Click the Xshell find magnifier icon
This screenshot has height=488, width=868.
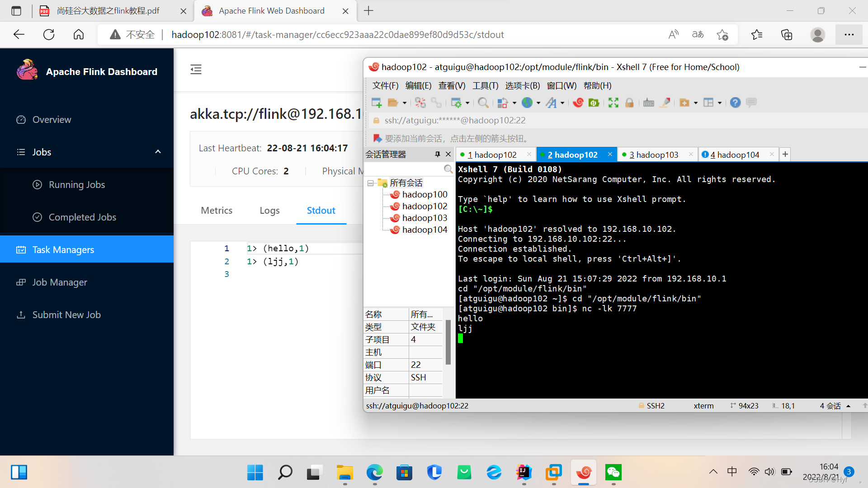483,103
